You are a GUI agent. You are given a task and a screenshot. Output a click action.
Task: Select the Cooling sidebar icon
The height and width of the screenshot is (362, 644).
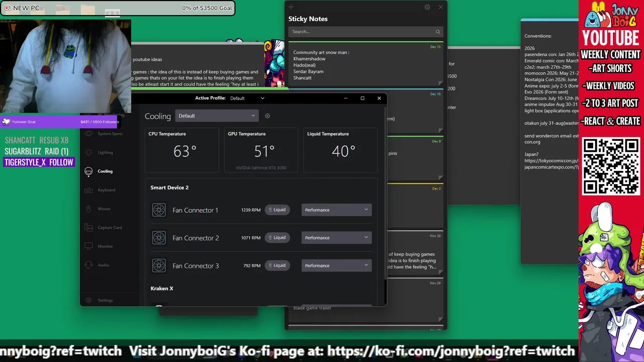pos(89,171)
